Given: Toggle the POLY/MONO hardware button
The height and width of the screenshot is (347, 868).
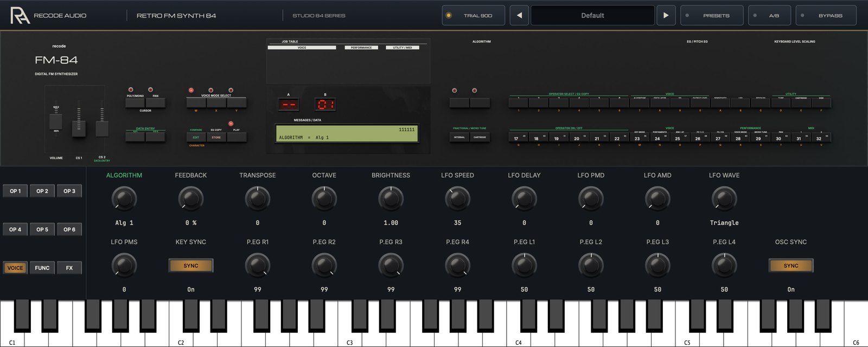Looking at the screenshot, I should (x=135, y=102).
